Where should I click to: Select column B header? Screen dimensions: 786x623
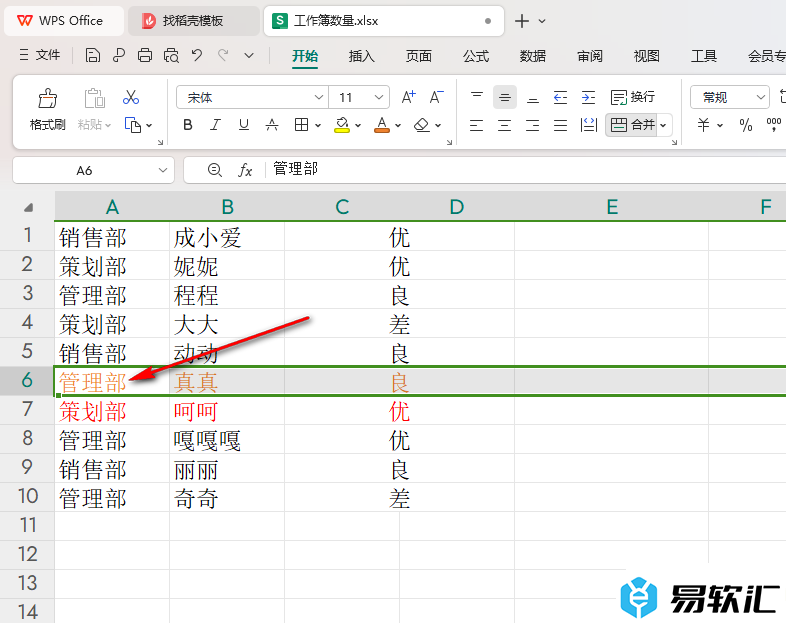click(227, 206)
